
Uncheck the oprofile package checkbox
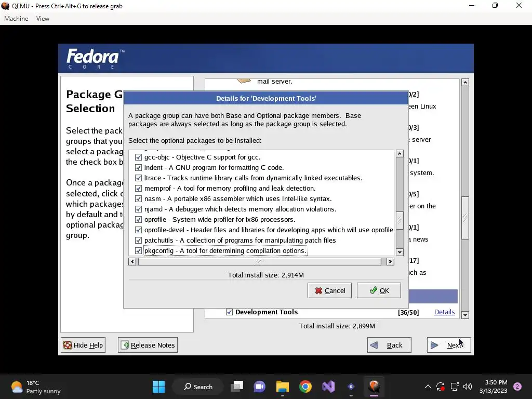click(138, 220)
